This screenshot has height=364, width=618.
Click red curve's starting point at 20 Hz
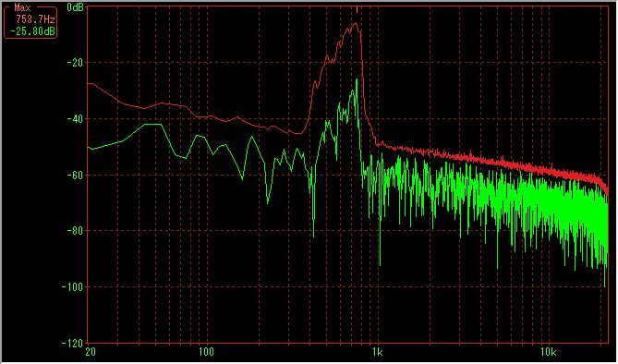point(89,83)
